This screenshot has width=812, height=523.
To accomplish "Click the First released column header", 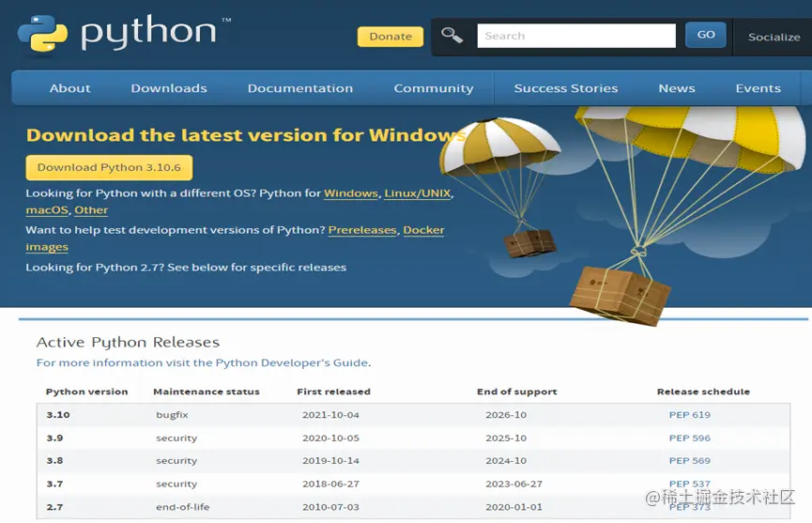I will point(333,392).
